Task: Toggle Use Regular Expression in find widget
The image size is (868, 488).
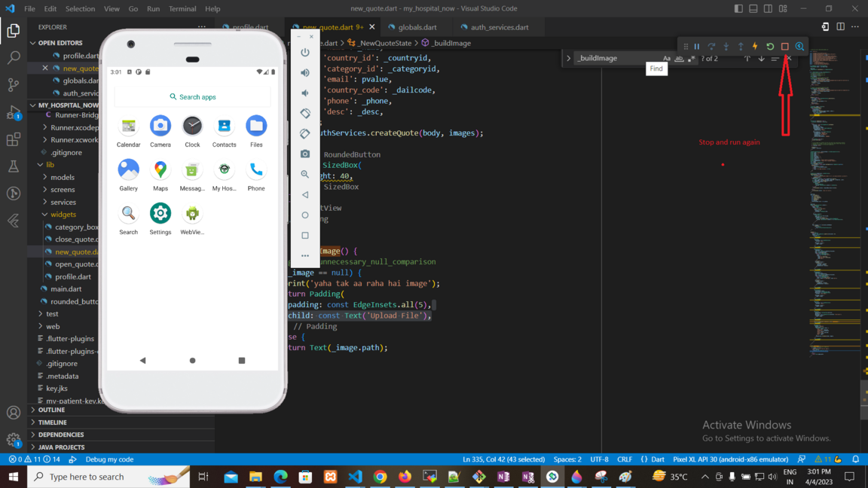Action: (x=691, y=59)
